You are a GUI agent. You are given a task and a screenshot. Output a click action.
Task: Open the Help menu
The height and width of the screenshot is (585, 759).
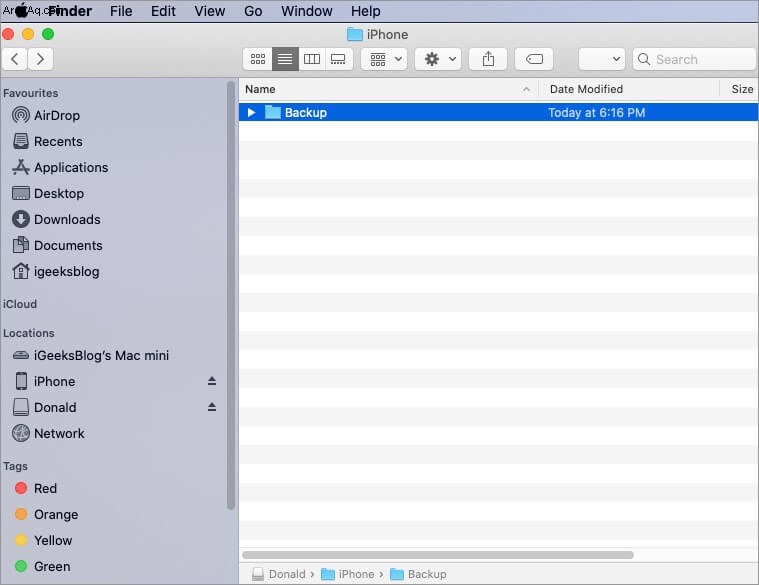[x=365, y=11]
